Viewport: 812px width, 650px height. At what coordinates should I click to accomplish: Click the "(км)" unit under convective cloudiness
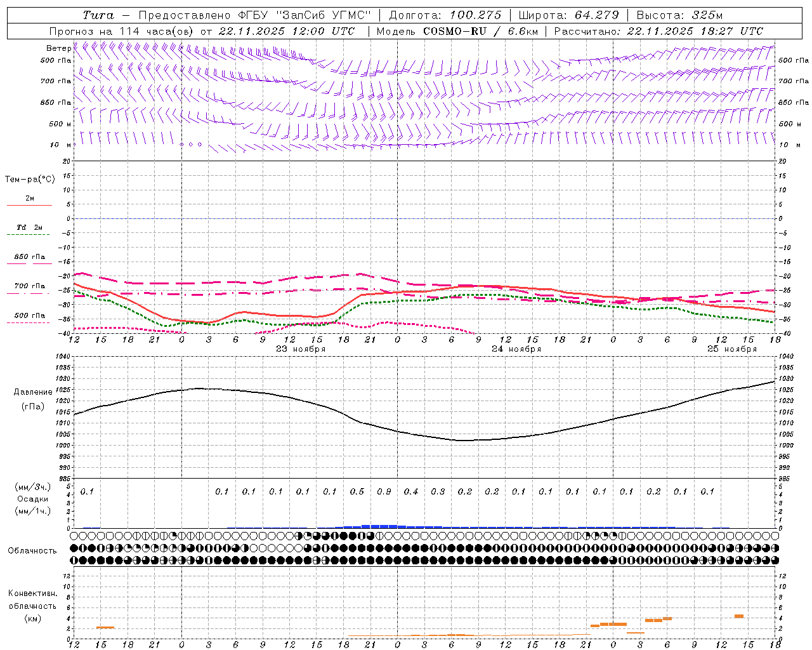coord(33,618)
